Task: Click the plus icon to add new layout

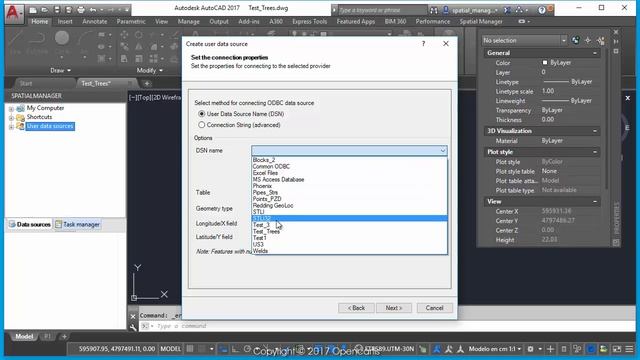Action: [x=64, y=337]
